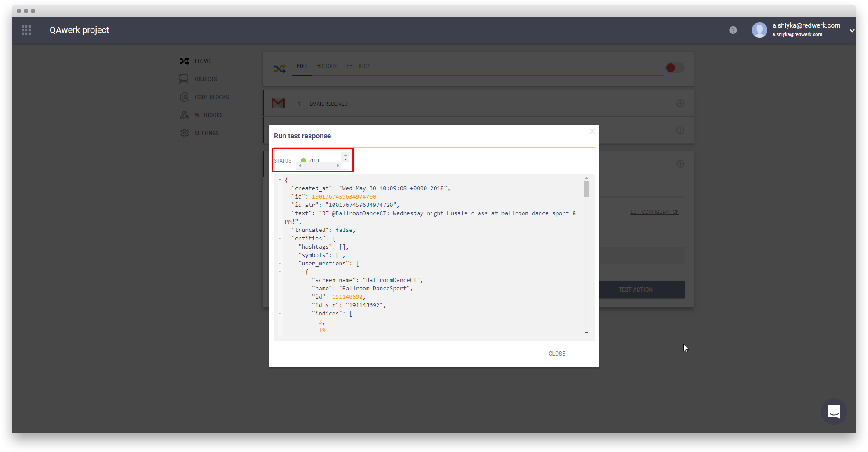Select the EDIT tab
This screenshot has width=868, height=452.
tap(302, 66)
